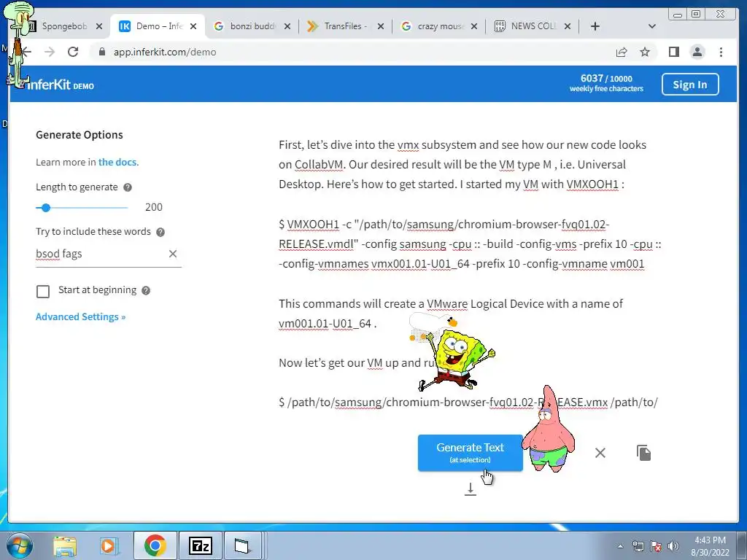
Task: Share this page from the address bar
Action: click(x=622, y=52)
